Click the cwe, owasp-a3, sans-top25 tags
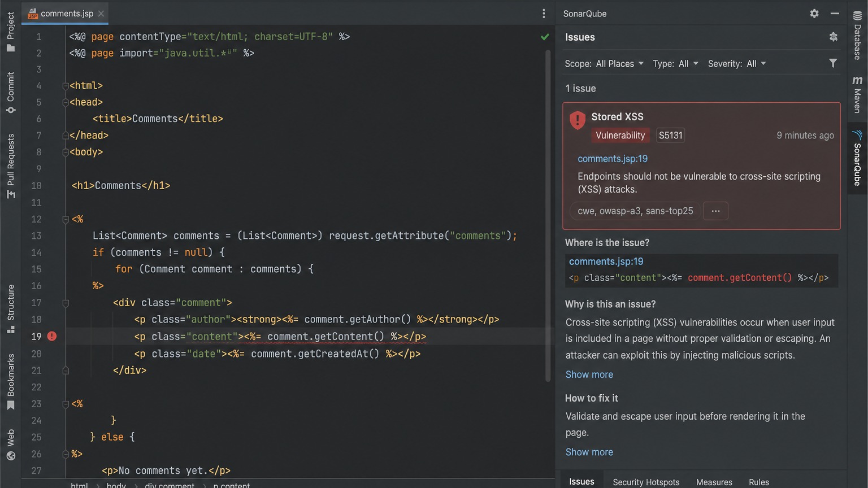The width and height of the screenshot is (868, 488). coord(635,211)
